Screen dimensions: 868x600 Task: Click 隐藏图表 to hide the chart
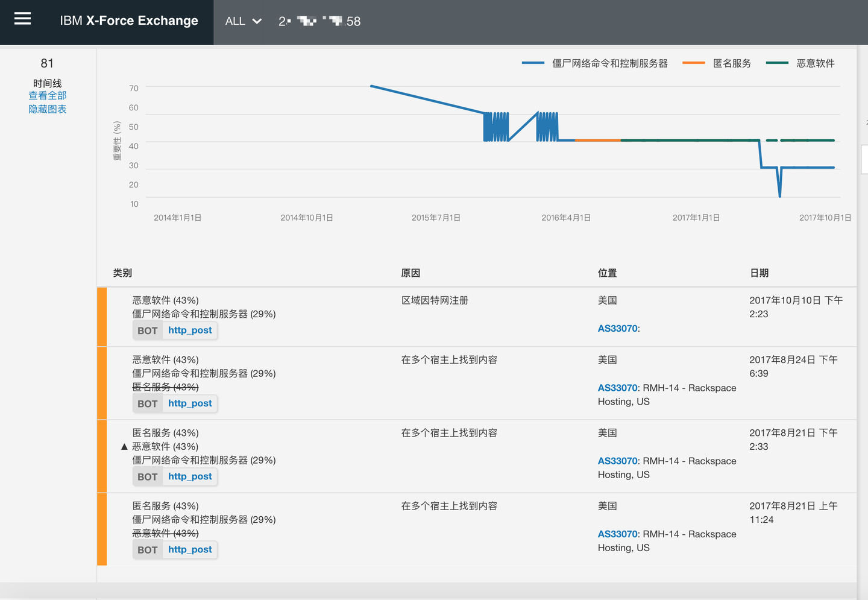[48, 109]
